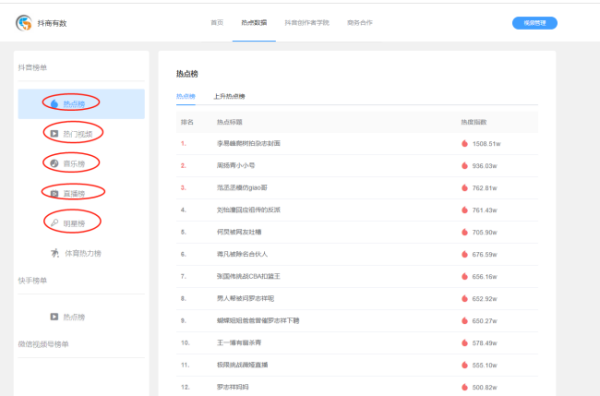The width and height of the screenshot is (600, 396).
Task: Click the 抖商有数 brand name text
Action: (52, 23)
